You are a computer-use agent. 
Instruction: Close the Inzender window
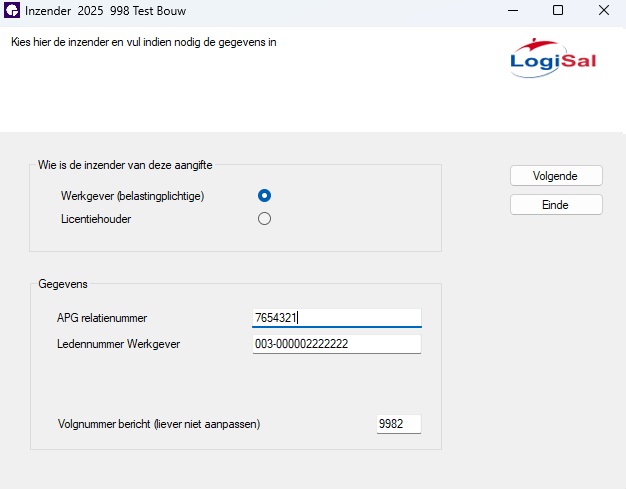point(604,10)
